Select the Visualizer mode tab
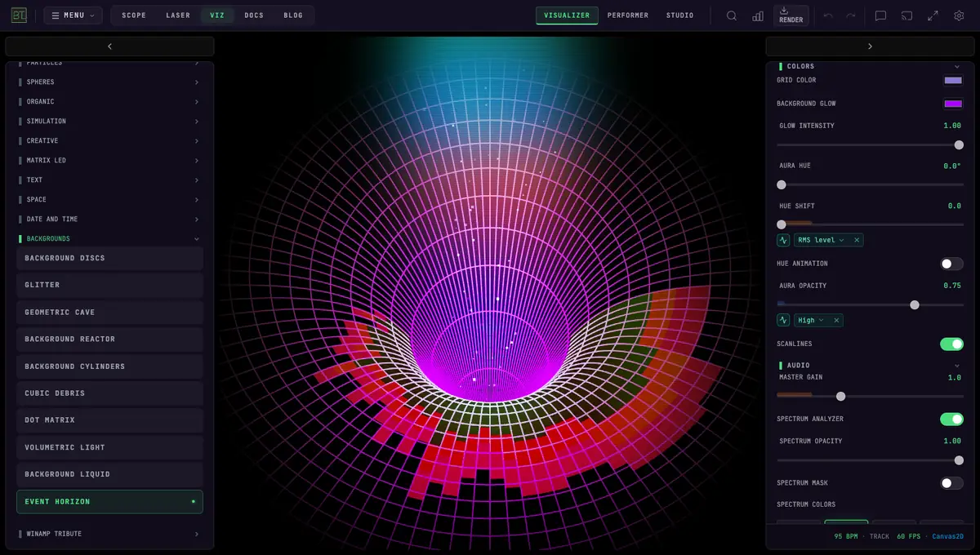Viewport: 980px width, 555px height. click(567, 16)
